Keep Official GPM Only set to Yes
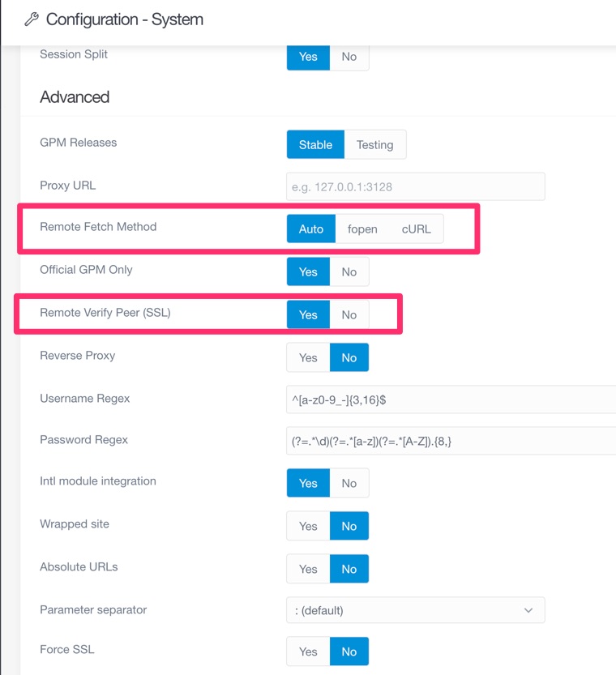 [x=307, y=271]
